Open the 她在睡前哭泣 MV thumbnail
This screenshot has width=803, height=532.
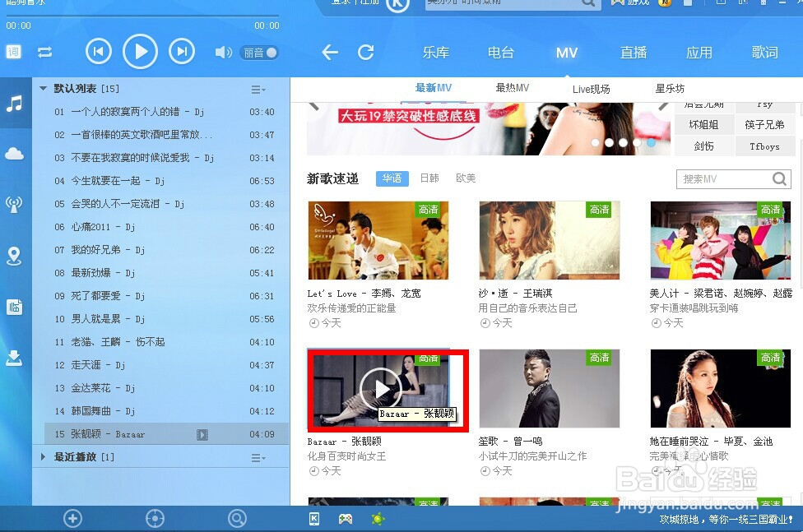click(x=721, y=388)
